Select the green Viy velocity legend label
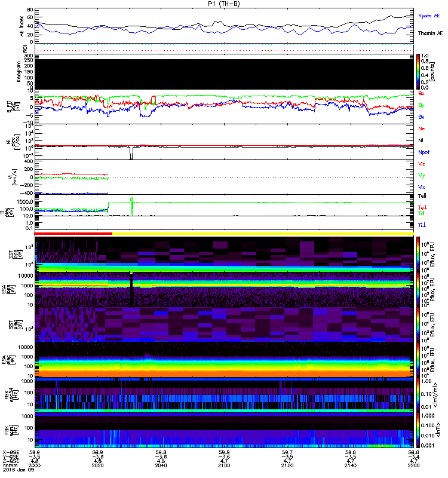Image resolution: width=448 pixels, height=478 pixels. pos(422,175)
